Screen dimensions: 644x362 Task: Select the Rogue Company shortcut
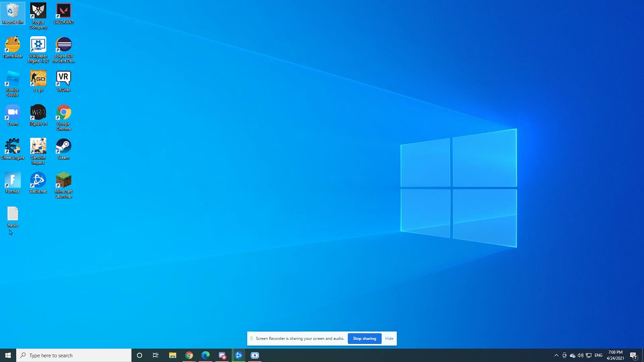coord(38,16)
